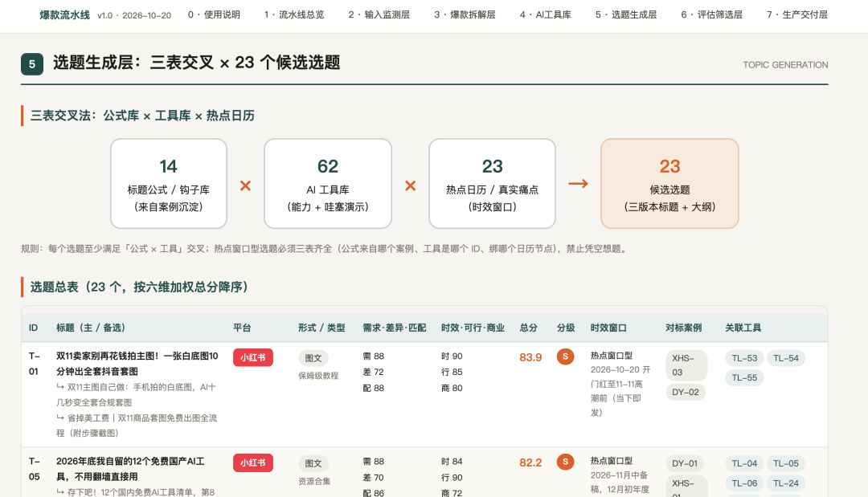Click the 需 88 value in row T-01
The height and width of the screenshot is (497, 868).
[x=374, y=356]
